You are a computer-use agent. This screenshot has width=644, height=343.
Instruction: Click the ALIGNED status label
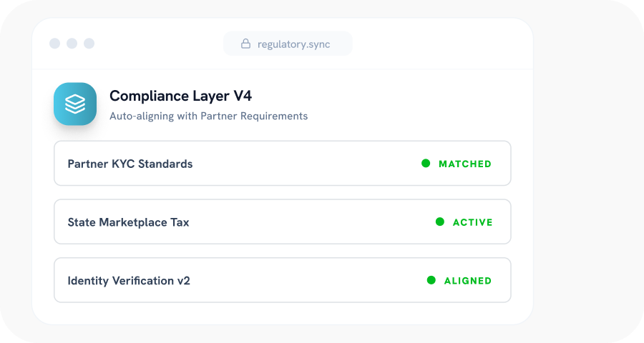click(x=468, y=281)
